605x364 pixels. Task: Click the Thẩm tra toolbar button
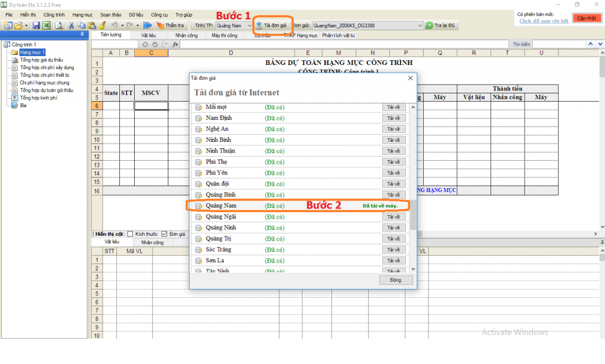tap(170, 25)
